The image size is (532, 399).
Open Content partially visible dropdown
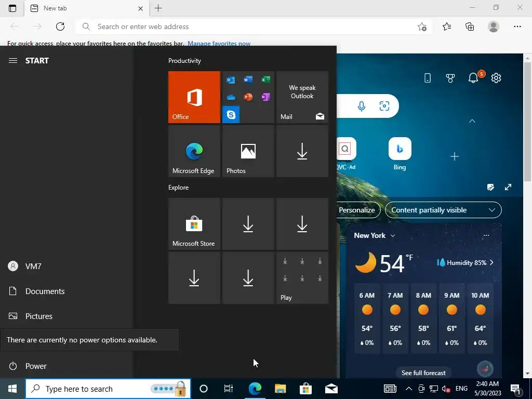point(443,210)
